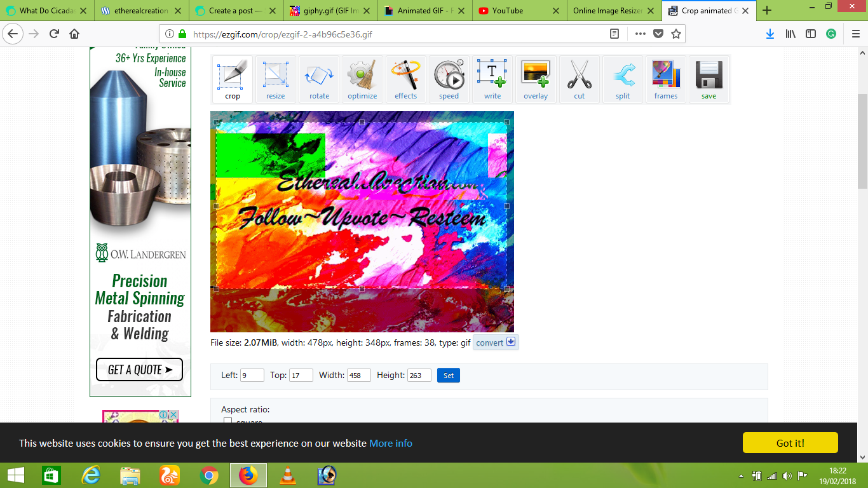This screenshot has height=488, width=868.
Task: Edit the Width input field
Action: (x=358, y=375)
